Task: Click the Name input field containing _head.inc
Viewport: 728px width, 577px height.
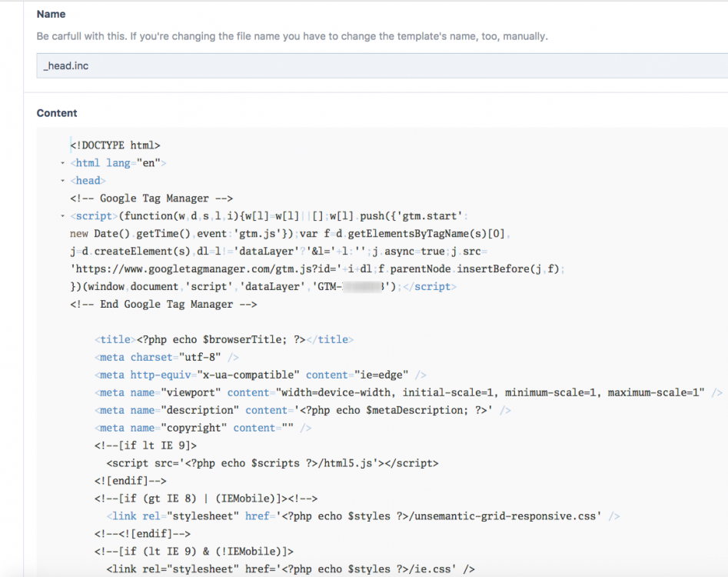Action: (x=382, y=65)
